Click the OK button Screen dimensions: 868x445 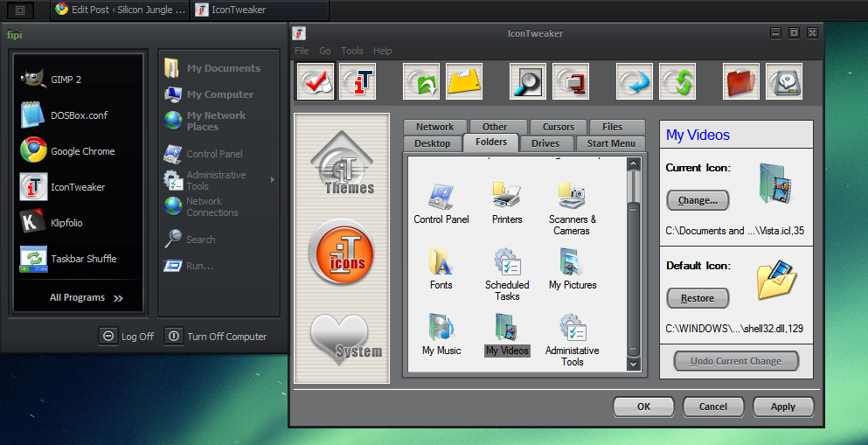[644, 407]
